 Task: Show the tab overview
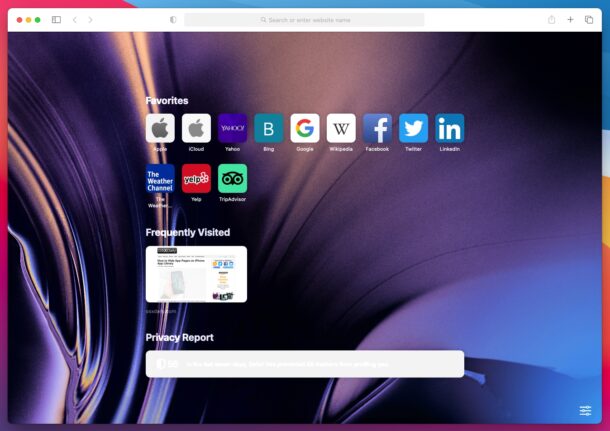click(589, 19)
